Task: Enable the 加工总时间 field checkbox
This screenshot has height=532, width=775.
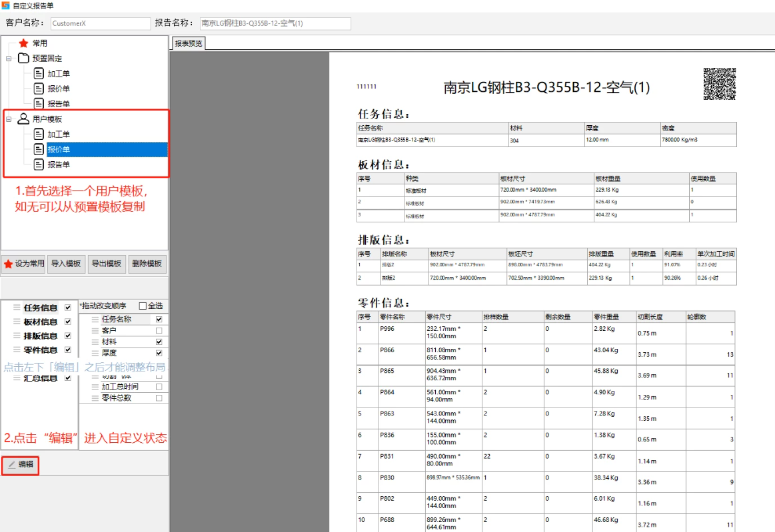Action: pyautogui.click(x=159, y=387)
